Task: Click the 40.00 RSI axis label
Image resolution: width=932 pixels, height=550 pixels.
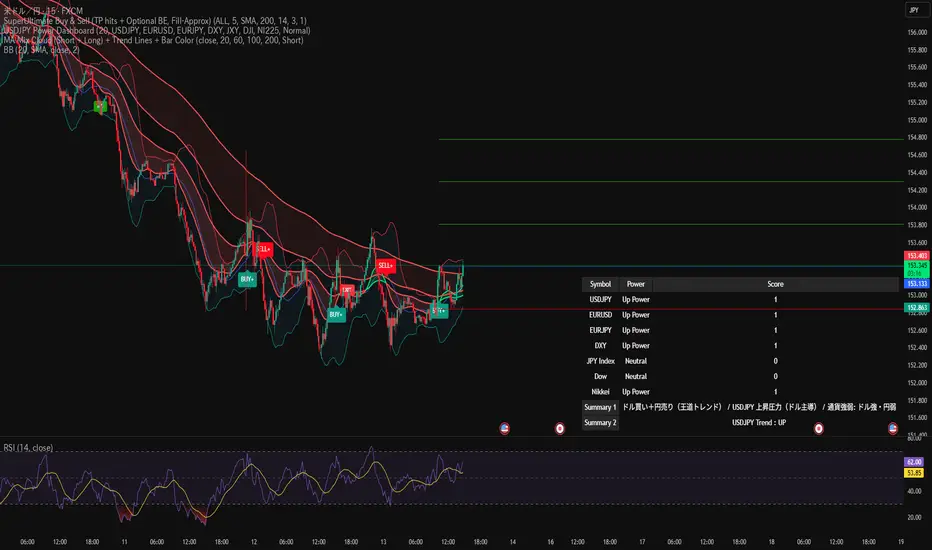Action: coord(914,491)
